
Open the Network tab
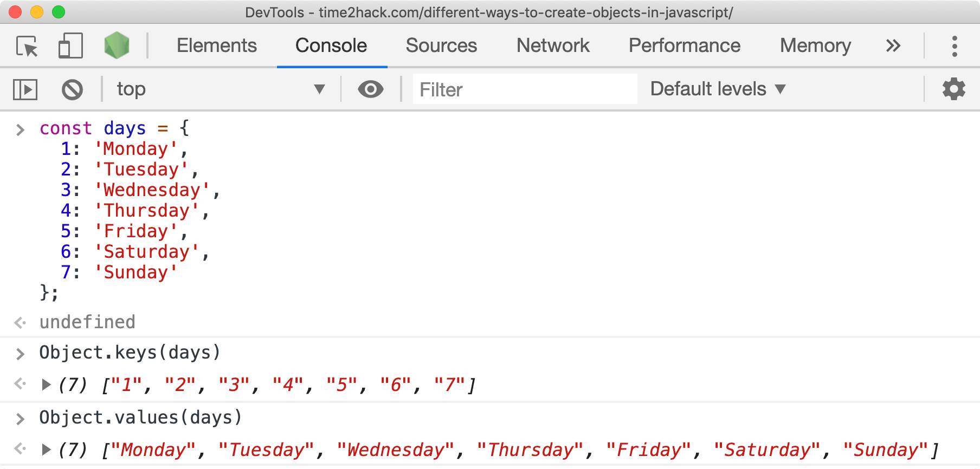tap(553, 45)
